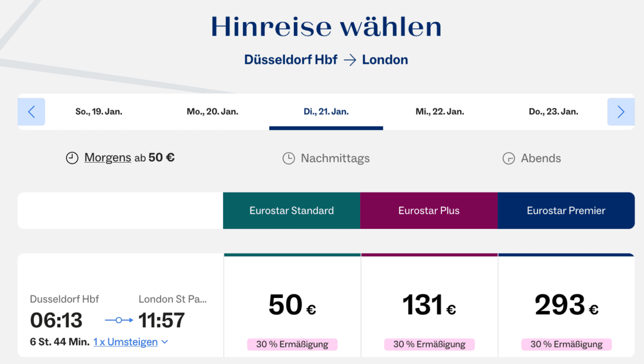Click the Abends clock icon

point(509,159)
